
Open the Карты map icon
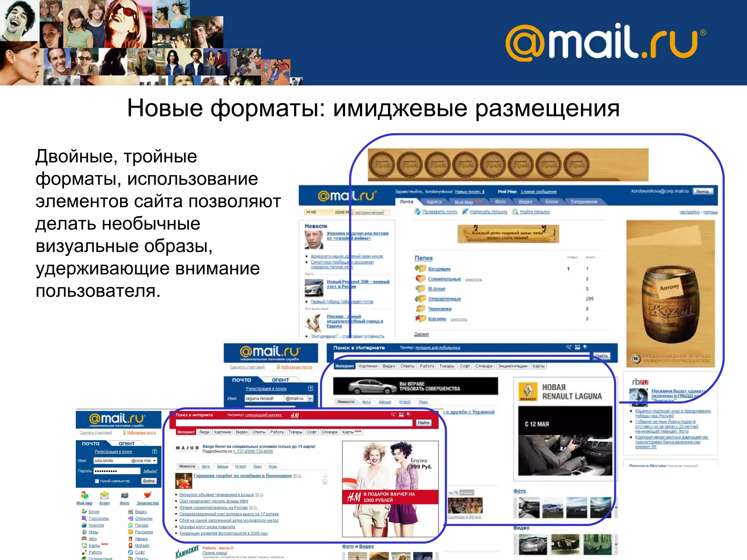tap(84, 545)
